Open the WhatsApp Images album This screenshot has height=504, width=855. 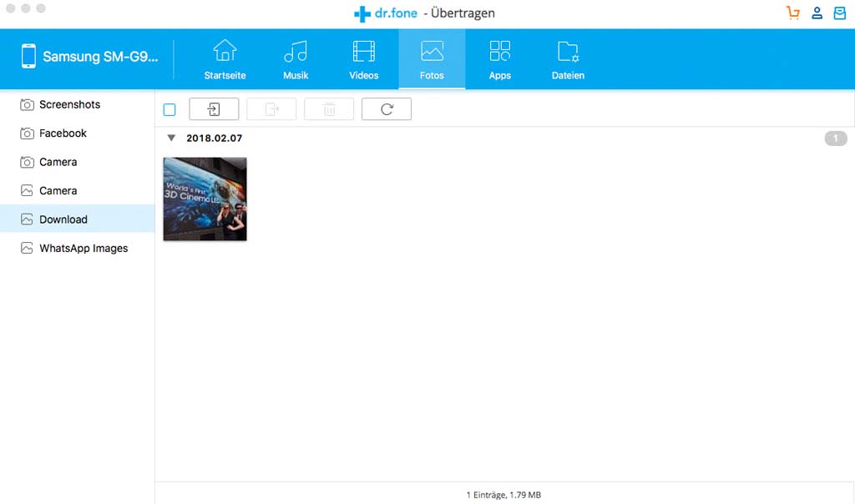coord(83,248)
